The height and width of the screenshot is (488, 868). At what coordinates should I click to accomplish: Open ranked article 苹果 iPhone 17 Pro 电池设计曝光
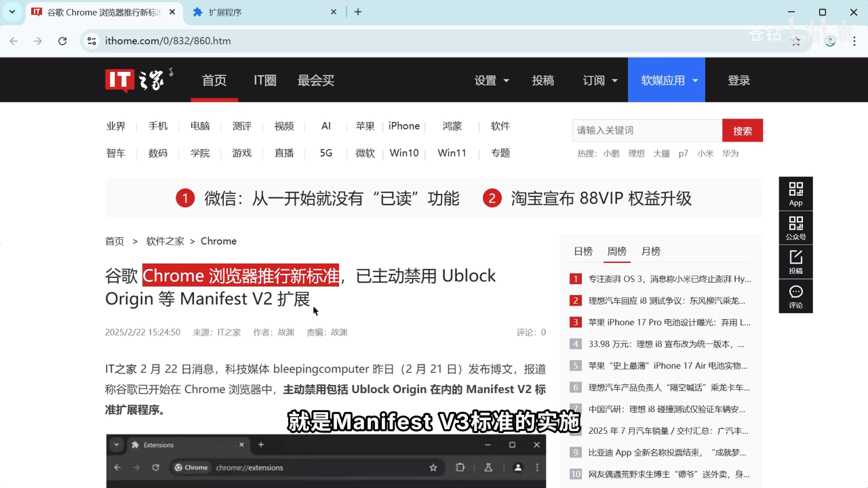pos(670,322)
